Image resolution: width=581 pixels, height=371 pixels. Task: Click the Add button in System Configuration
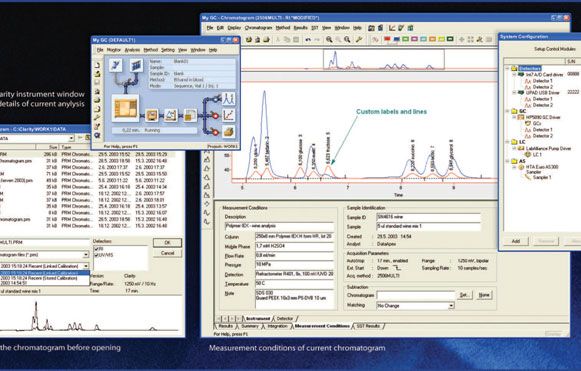[516, 241]
